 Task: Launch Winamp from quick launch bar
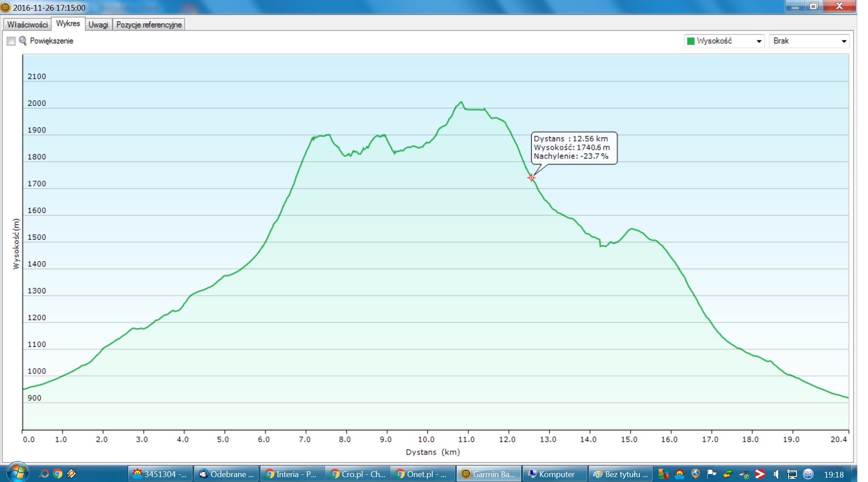pos(71,474)
